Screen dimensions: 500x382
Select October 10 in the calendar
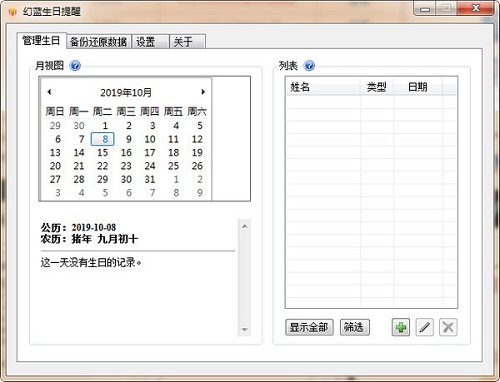(x=150, y=139)
